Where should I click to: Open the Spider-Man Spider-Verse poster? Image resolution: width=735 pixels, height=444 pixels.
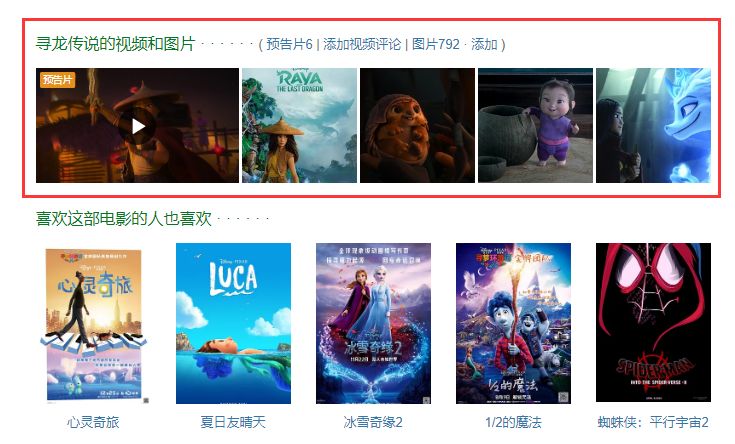click(x=653, y=322)
